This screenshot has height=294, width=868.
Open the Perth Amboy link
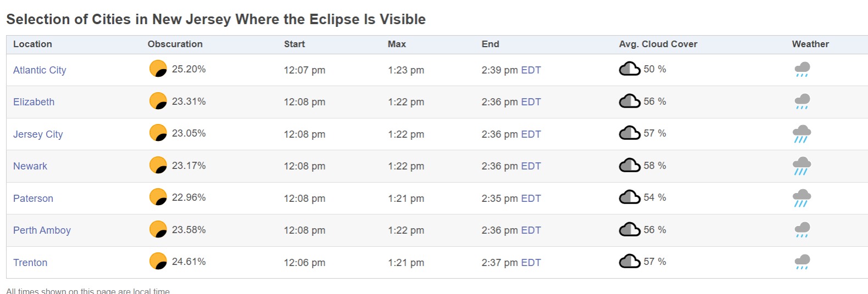coord(42,230)
